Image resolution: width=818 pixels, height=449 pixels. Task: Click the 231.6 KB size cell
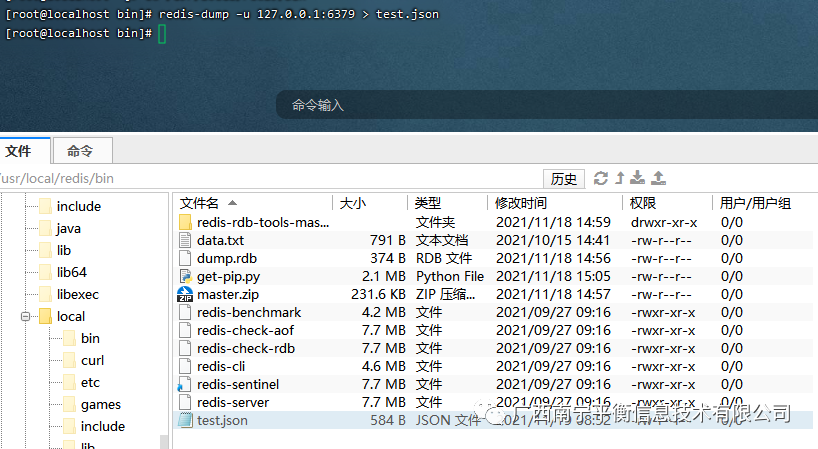pyautogui.click(x=378, y=295)
